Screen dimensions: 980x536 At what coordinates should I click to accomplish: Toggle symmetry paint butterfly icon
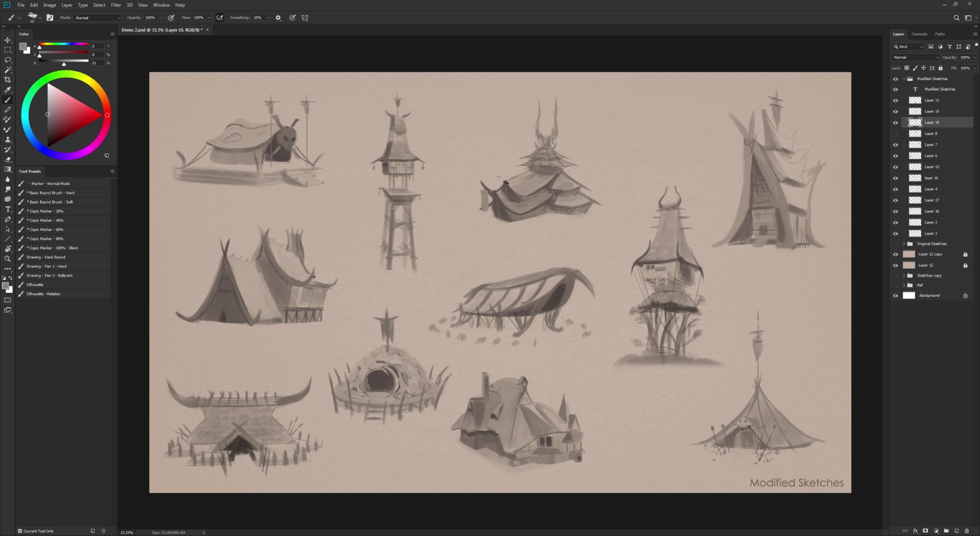tap(305, 18)
